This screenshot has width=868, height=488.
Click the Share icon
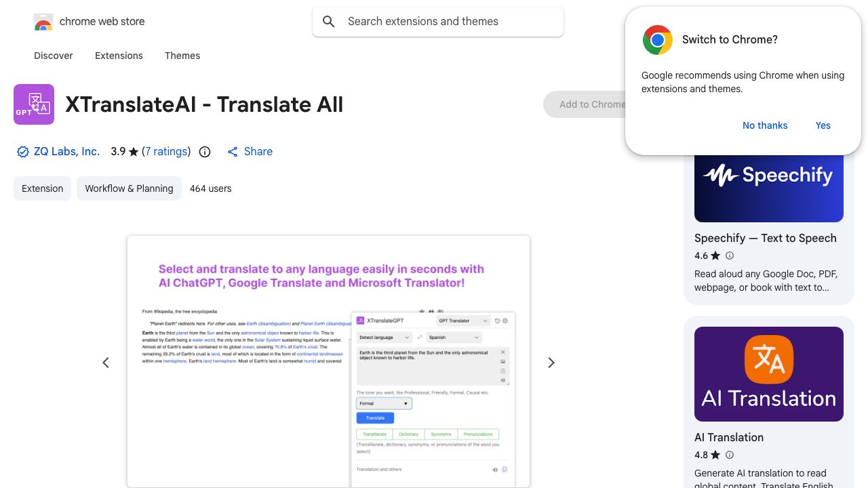click(233, 152)
